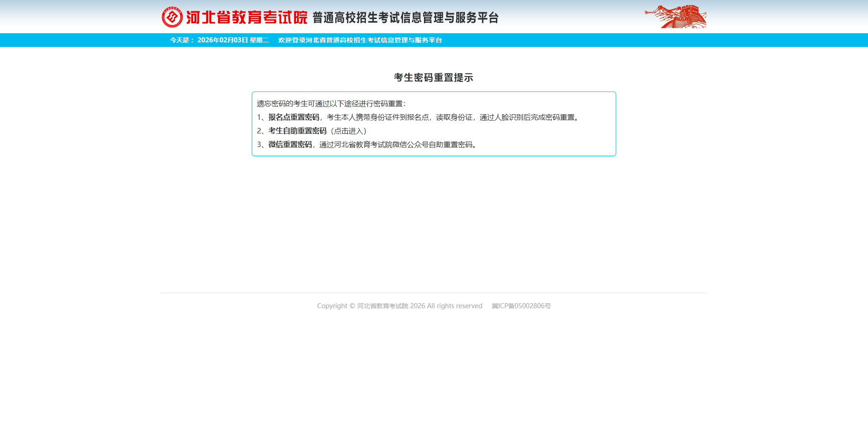Click the 通过河北省教育考试院微信公众号 instruction text

[x=396, y=145]
